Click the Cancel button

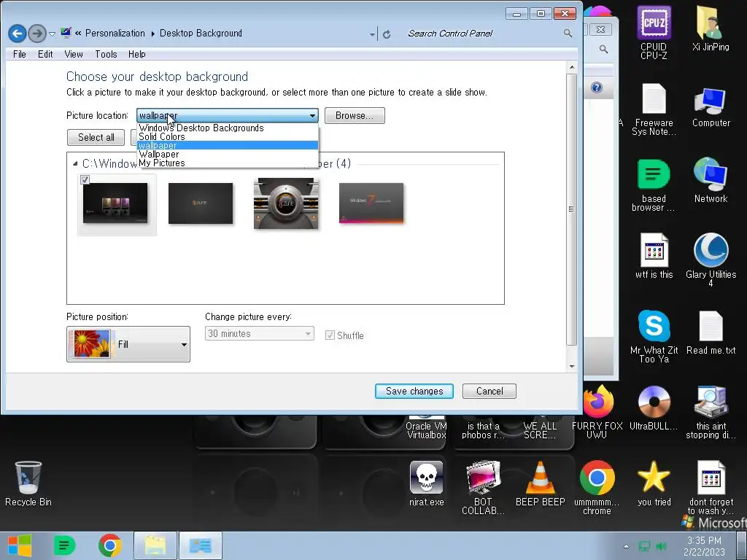point(489,391)
